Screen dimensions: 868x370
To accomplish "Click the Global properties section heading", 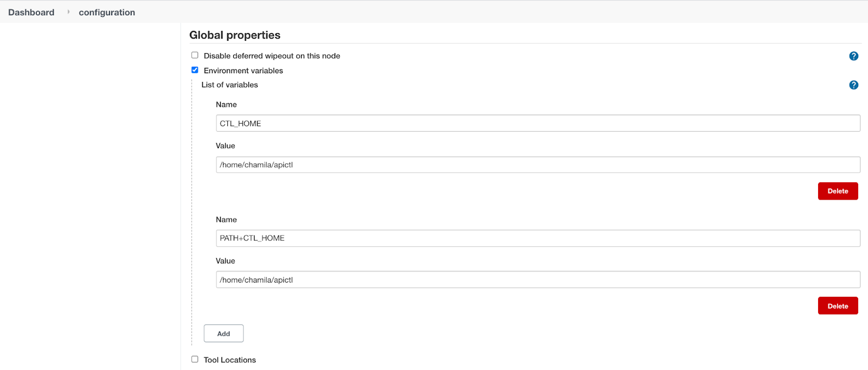I will [235, 35].
